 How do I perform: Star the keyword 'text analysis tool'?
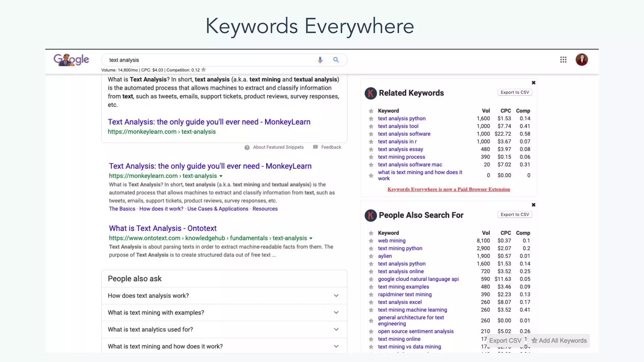(371, 126)
